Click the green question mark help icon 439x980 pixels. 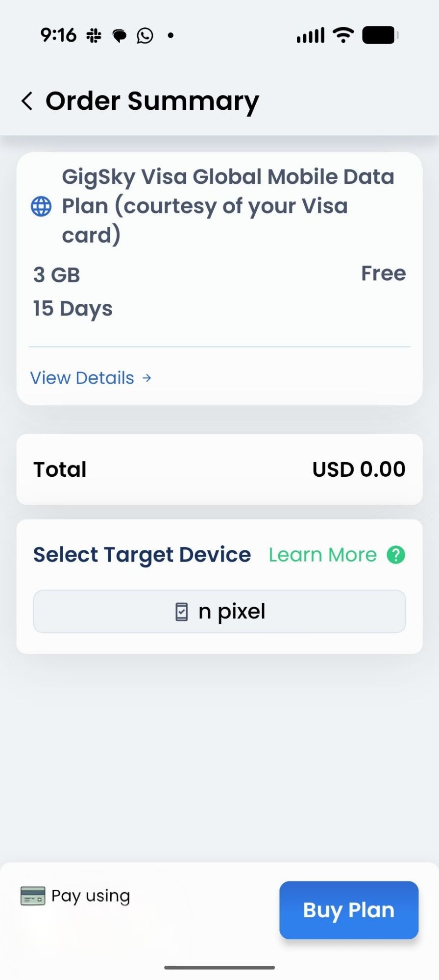pyautogui.click(x=396, y=555)
